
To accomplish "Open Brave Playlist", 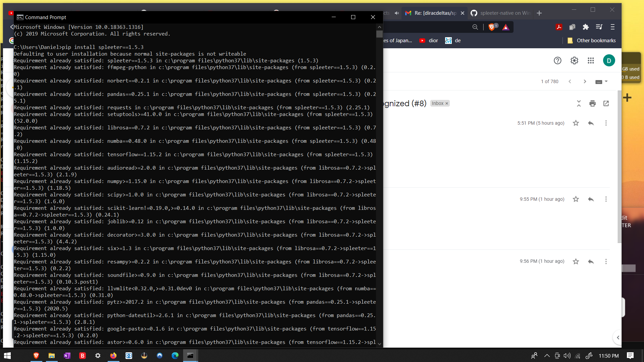I will [x=599, y=27].
